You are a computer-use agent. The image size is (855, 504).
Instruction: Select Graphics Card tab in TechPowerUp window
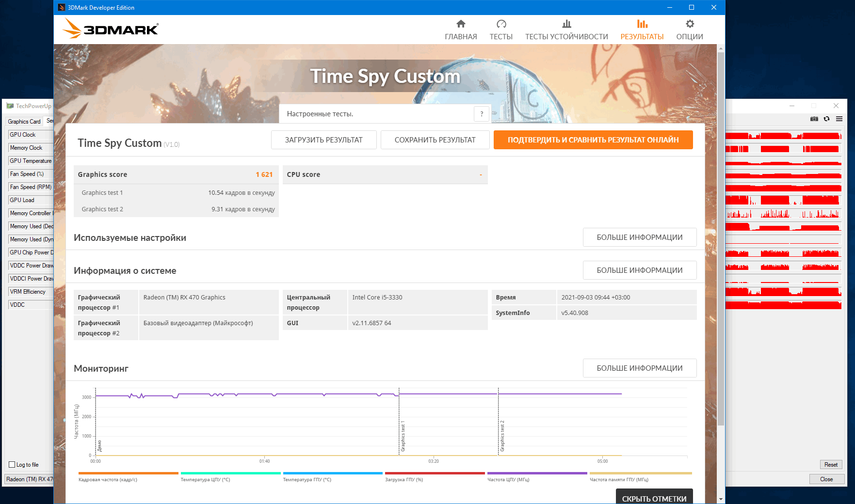(24, 122)
